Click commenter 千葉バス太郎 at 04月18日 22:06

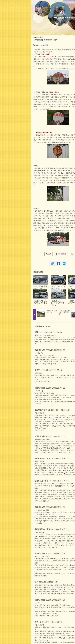(40, 554)
